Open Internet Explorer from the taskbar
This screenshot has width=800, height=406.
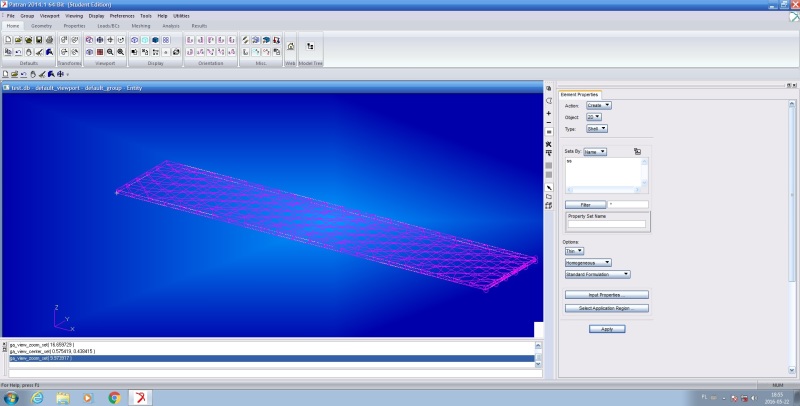pos(37,398)
